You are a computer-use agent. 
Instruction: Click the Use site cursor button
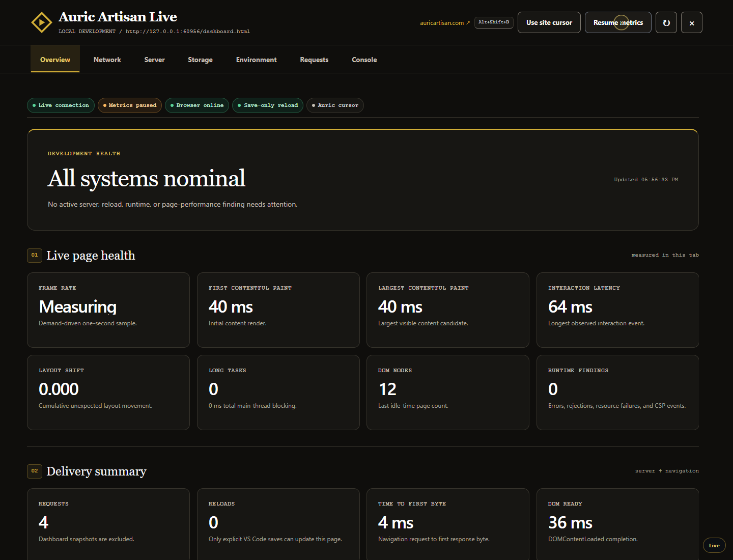point(549,22)
